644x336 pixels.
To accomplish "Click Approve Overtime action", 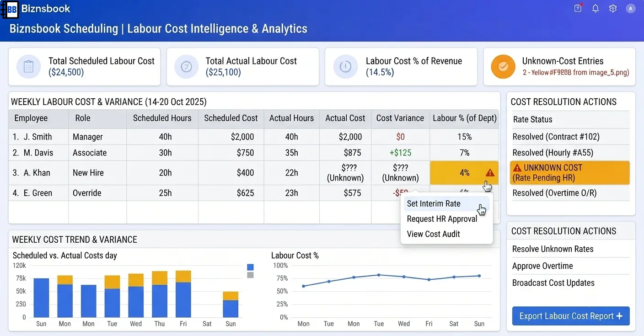I will click(x=542, y=266).
